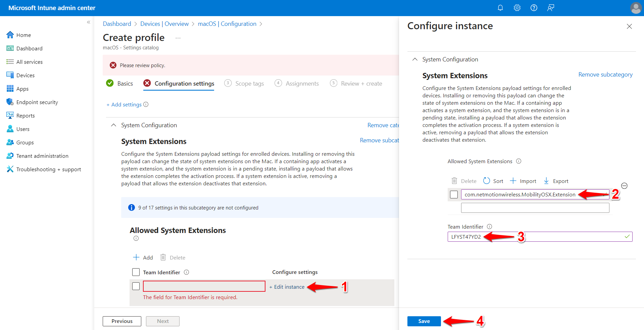Collapse System Configuration in Configure instance panel
644x330 pixels.
[415, 59]
